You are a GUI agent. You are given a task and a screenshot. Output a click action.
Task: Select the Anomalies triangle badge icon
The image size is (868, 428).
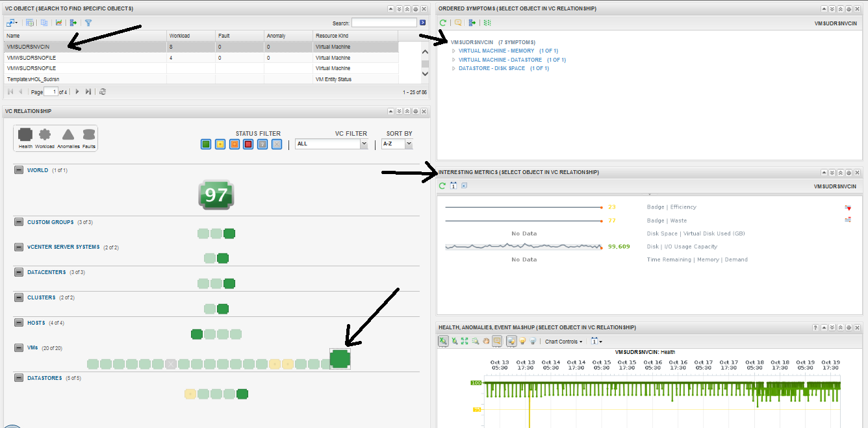(x=68, y=135)
